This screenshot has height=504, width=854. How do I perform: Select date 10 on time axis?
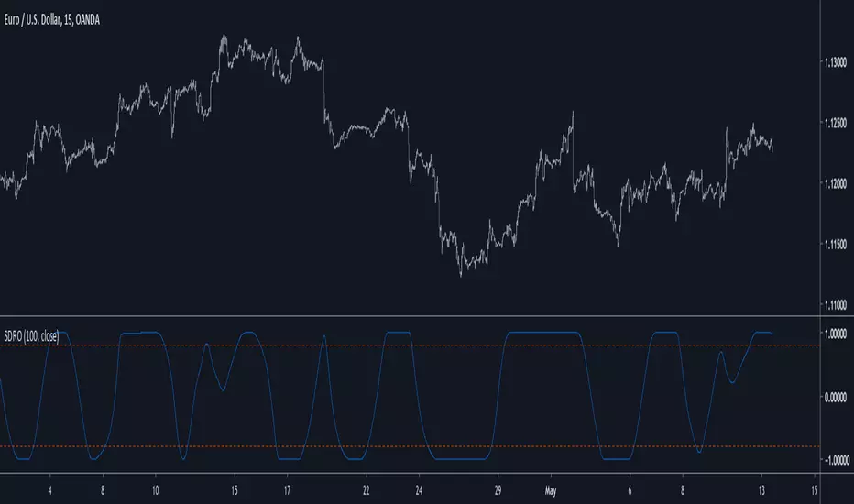point(155,490)
